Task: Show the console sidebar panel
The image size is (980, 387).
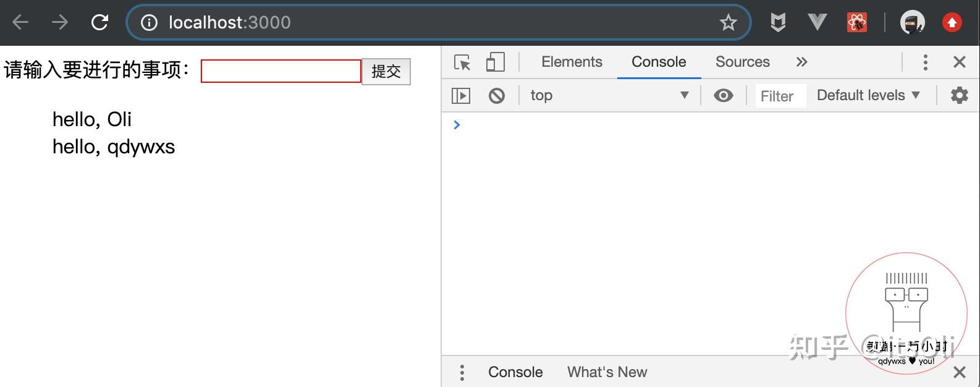Action: pyautogui.click(x=461, y=96)
